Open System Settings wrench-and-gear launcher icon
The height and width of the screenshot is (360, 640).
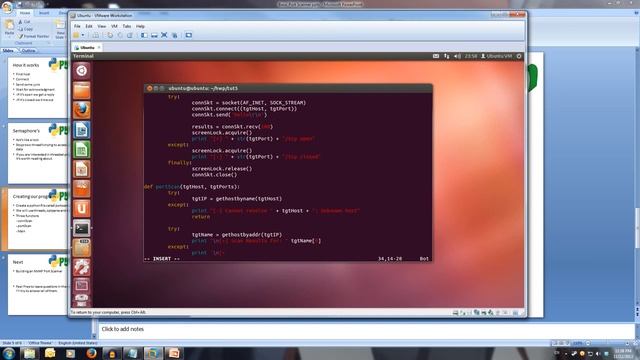(x=82, y=267)
